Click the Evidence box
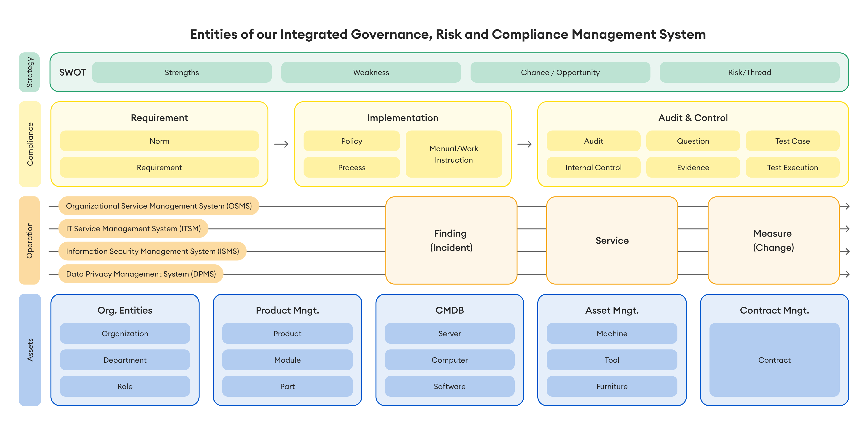Image resolution: width=868 pixels, height=425 pixels. click(693, 167)
